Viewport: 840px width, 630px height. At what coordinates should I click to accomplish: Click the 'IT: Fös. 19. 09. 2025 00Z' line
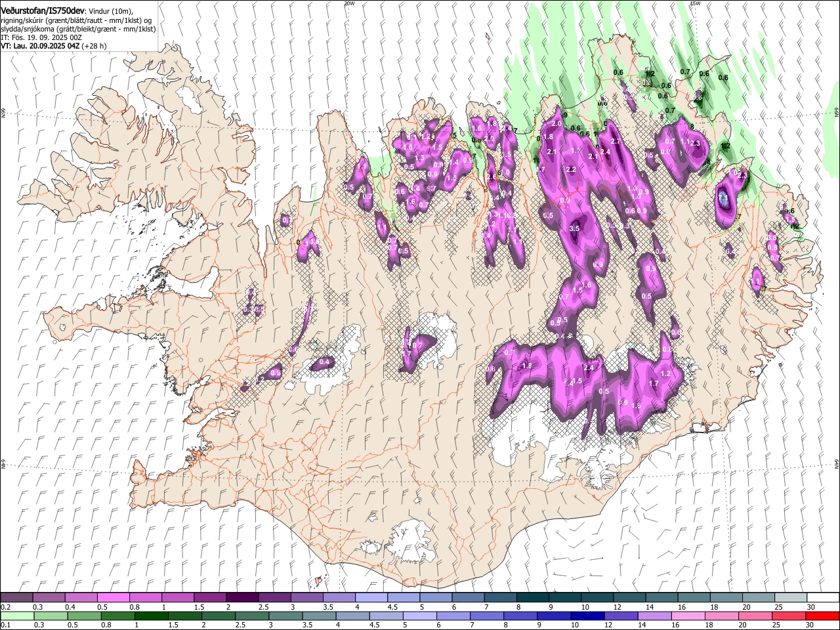(x=41, y=37)
